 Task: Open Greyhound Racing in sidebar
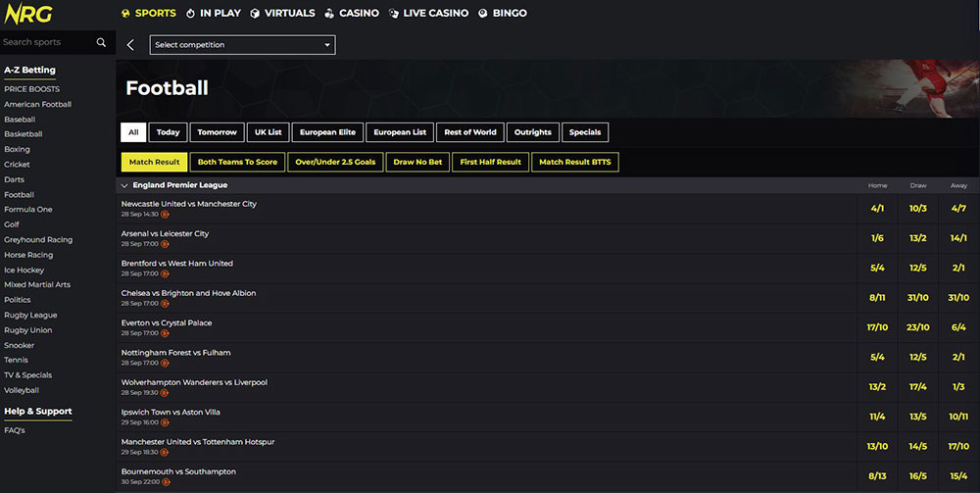[38, 240]
